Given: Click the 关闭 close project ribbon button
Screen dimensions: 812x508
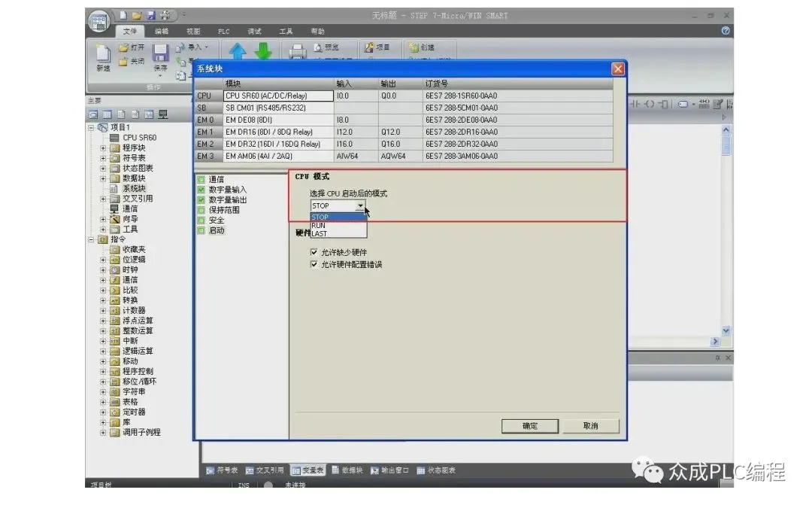Looking at the screenshot, I should pyautogui.click(x=132, y=62).
